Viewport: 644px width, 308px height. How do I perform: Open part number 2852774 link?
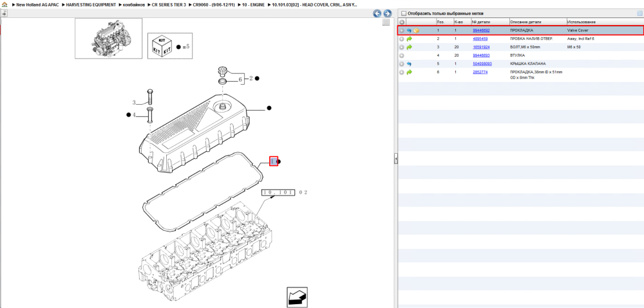[480, 72]
